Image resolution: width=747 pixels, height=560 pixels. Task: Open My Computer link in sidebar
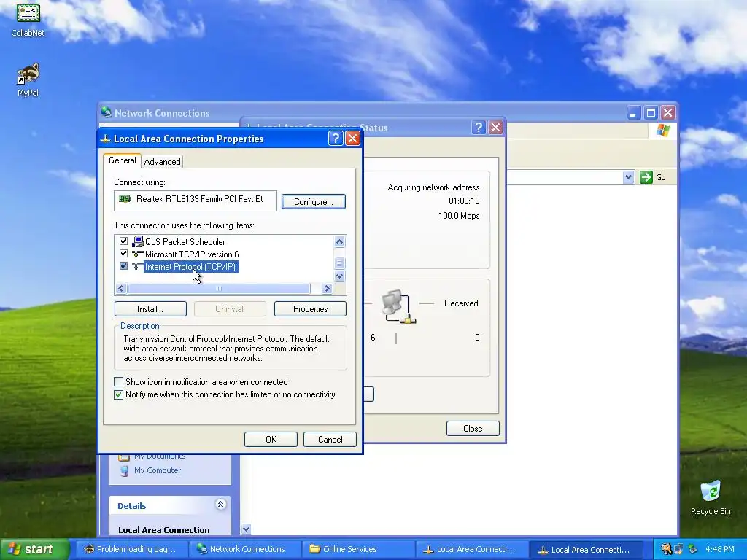point(158,470)
